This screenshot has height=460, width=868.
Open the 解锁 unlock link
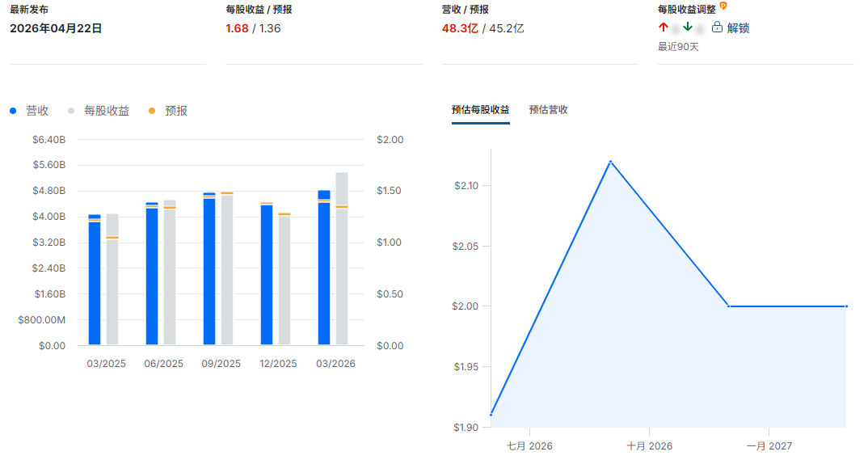point(738,27)
